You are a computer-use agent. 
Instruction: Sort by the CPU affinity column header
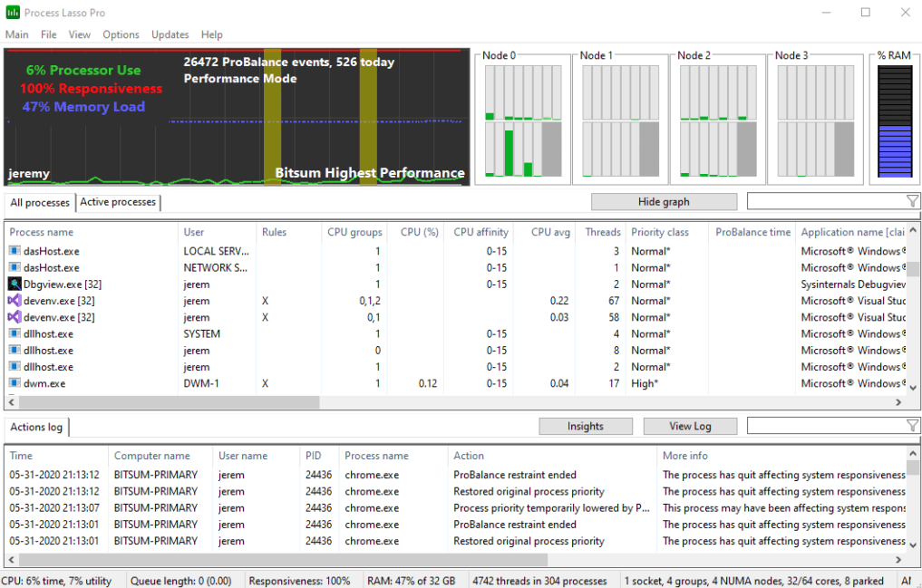(480, 232)
